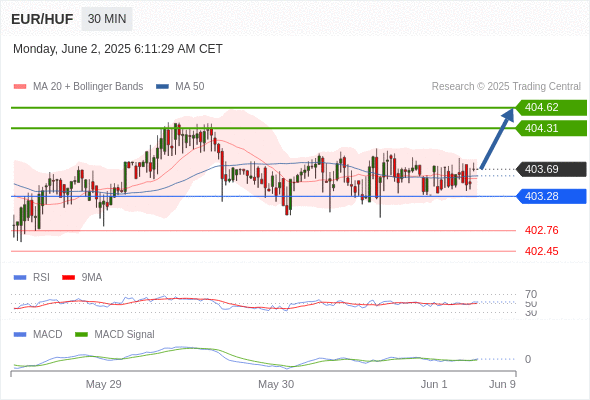Click the MA 50 legend label
Screen dimensions: 590x400
click(x=190, y=87)
